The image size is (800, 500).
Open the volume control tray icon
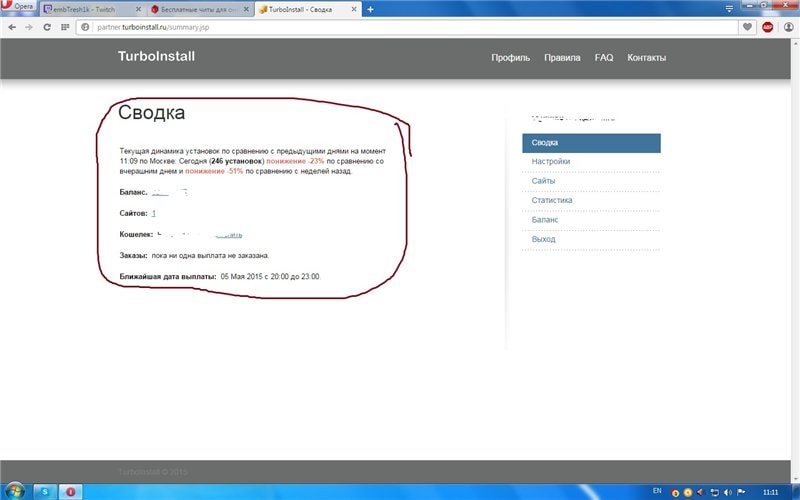(728, 492)
